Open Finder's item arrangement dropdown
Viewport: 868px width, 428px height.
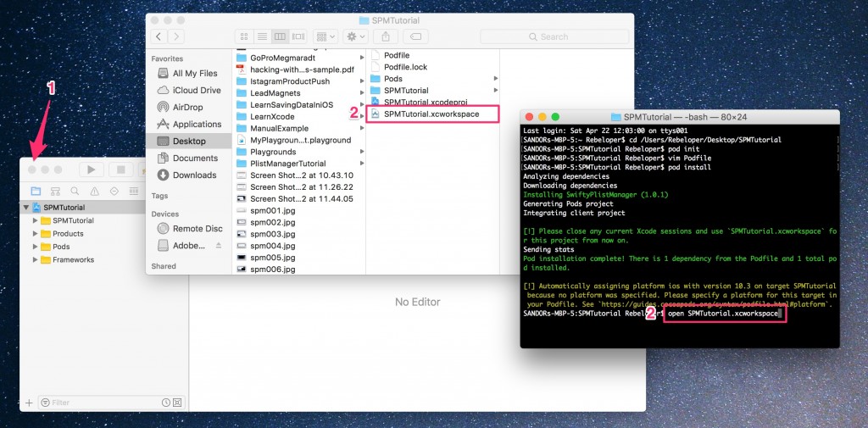(x=325, y=36)
